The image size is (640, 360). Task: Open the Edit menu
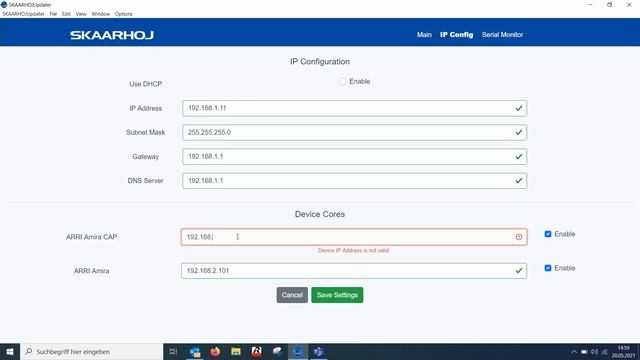click(x=66, y=14)
